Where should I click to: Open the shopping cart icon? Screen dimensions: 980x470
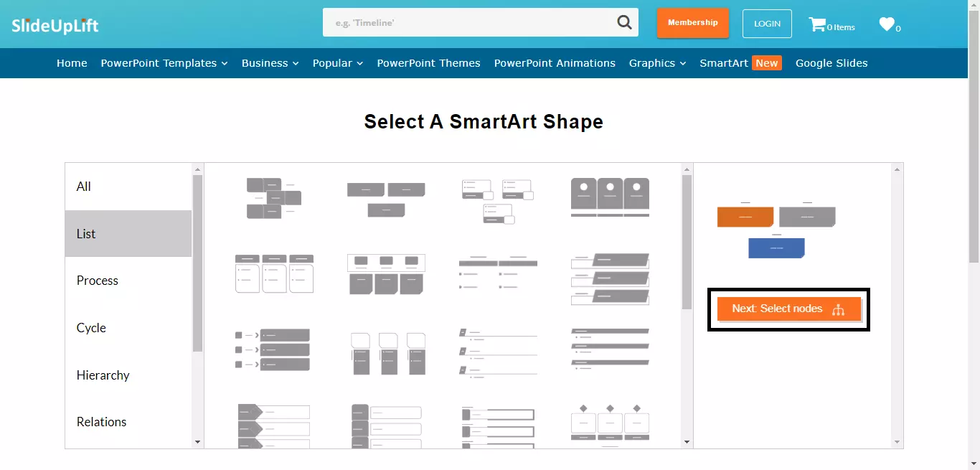pyautogui.click(x=817, y=24)
